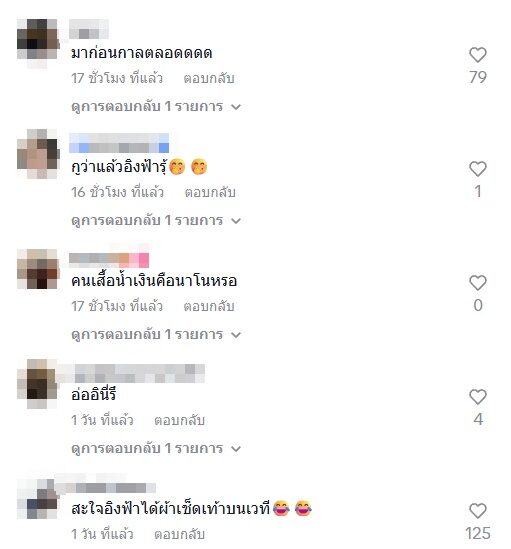Screen dimensions: 511x549
Task: Expand replies under the อ่ออินี่รี comment
Action: coord(156,449)
